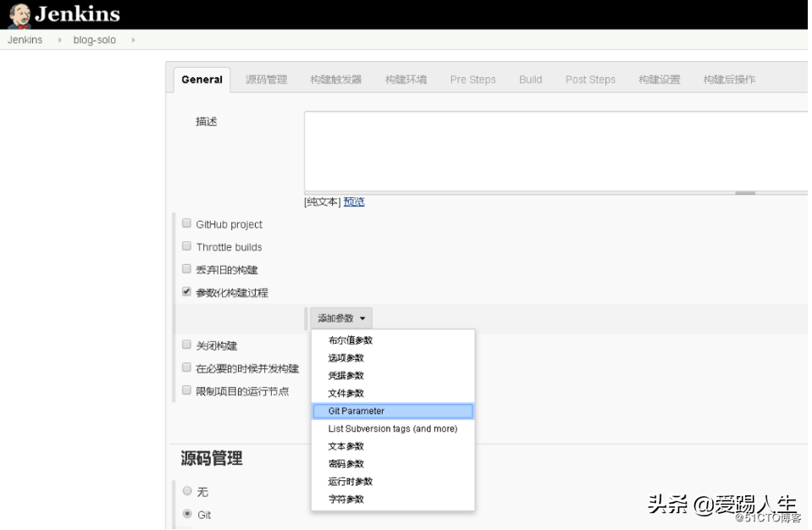Image resolution: width=812 pixels, height=530 pixels.
Task: Enable the GitHub project checkbox
Action: [186, 224]
